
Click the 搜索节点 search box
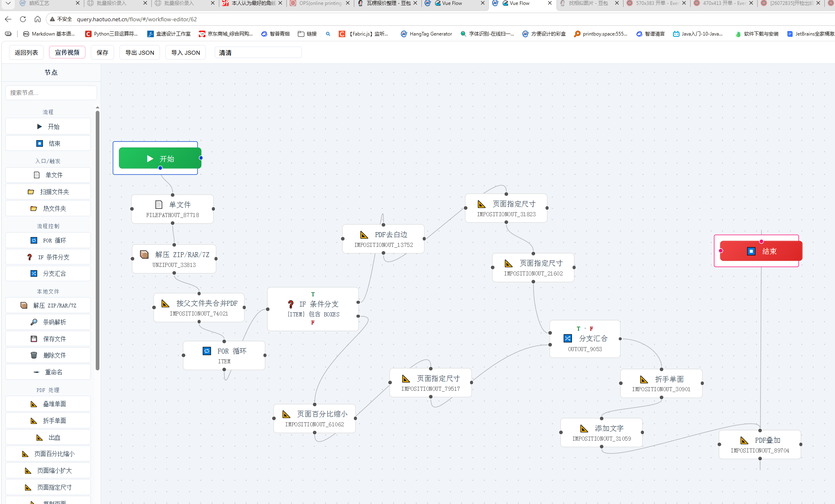pyautogui.click(x=51, y=93)
